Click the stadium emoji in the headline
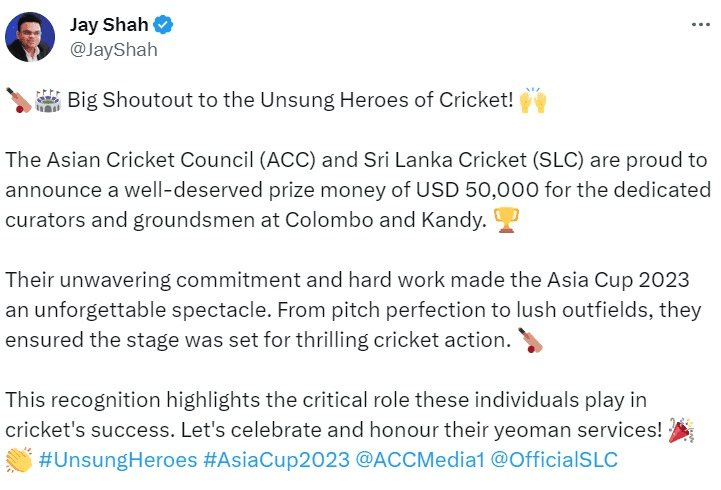This screenshot has height=490, width=721. click(47, 101)
